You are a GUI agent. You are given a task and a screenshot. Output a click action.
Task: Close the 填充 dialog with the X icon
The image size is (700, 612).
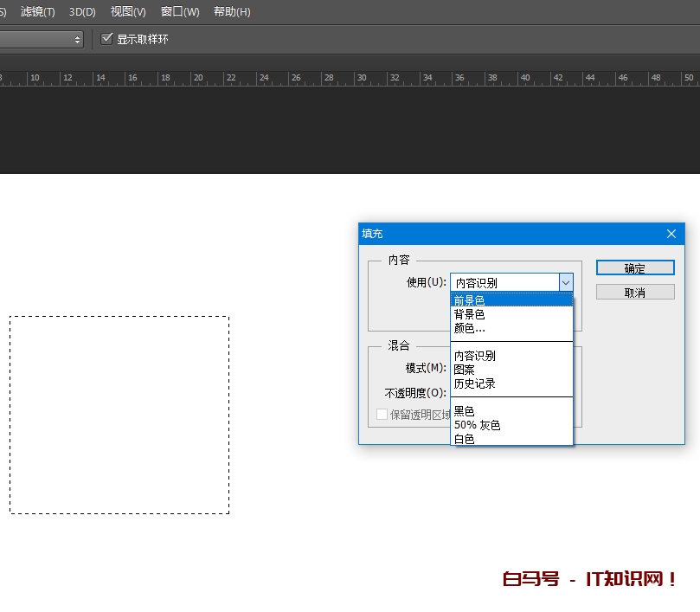tap(671, 234)
